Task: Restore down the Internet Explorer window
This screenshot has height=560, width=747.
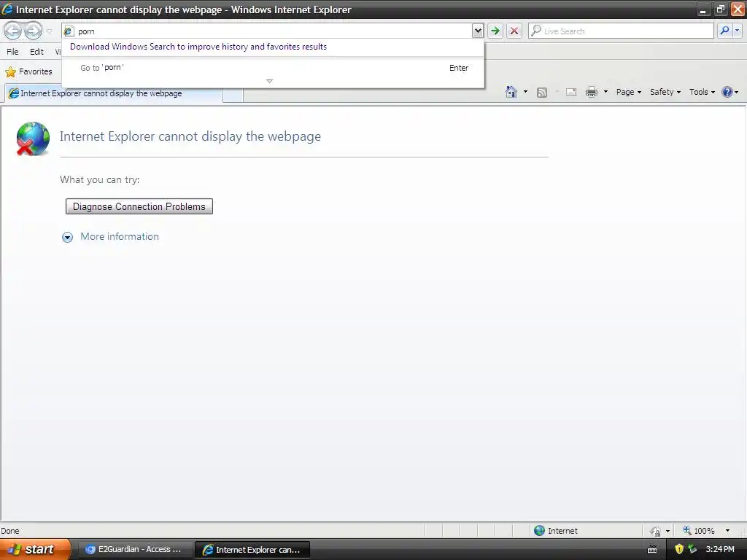Action: click(x=720, y=9)
